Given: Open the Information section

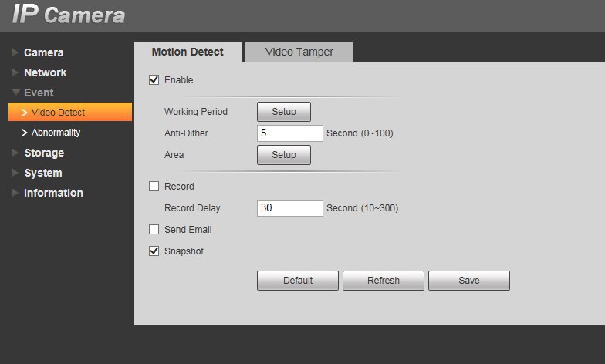Looking at the screenshot, I should click(x=53, y=193).
